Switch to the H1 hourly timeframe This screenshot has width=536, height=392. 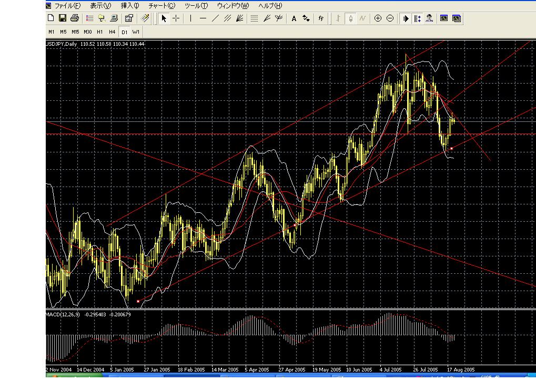(99, 32)
